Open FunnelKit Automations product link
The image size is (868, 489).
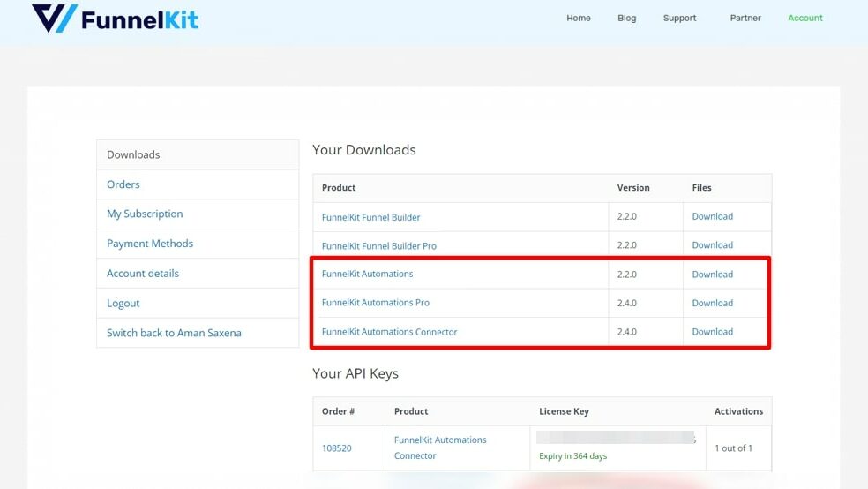[368, 274]
